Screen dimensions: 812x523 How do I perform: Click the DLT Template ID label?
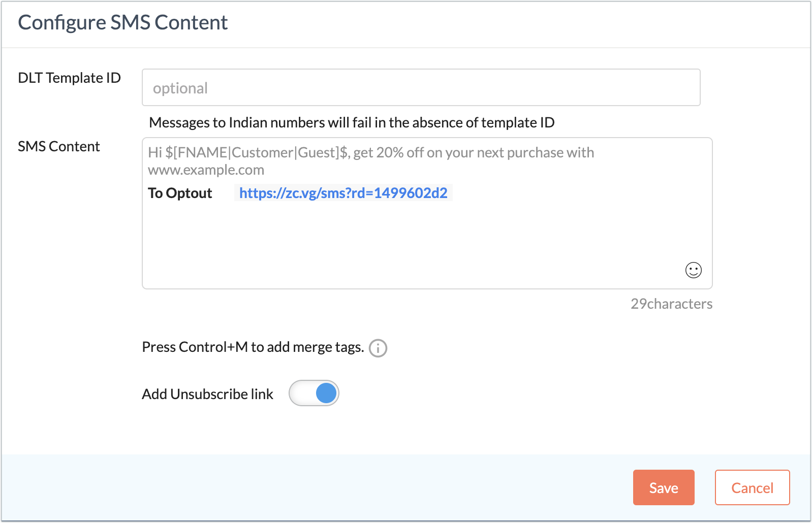[69, 78]
